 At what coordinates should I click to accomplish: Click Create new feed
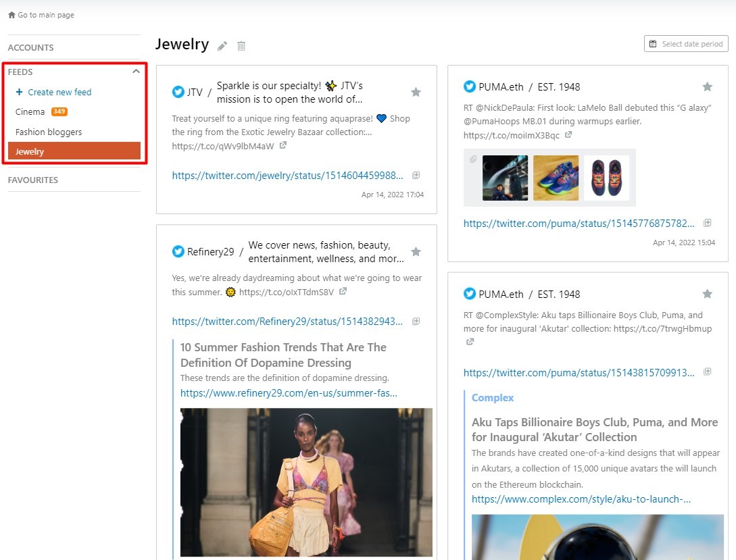pos(59,92)
